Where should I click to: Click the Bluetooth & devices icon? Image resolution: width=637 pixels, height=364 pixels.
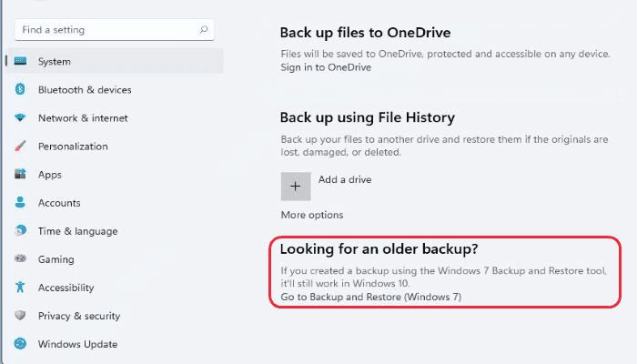click(20, 90)
